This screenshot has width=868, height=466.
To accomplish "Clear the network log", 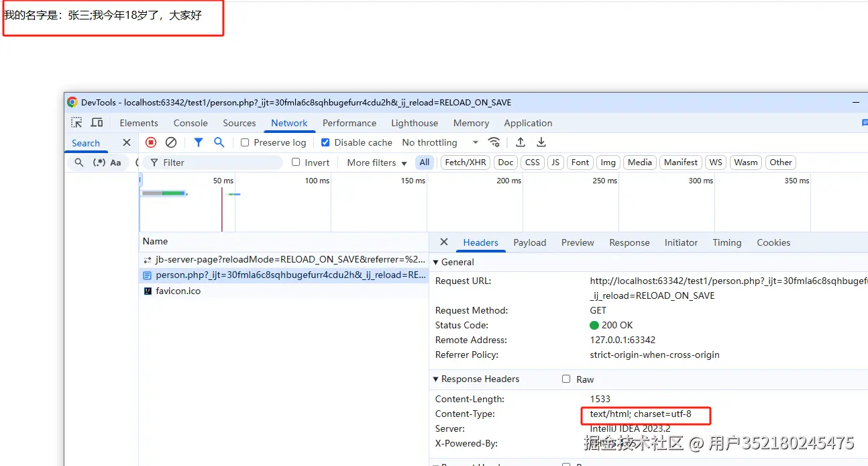I will pos(171,142).
